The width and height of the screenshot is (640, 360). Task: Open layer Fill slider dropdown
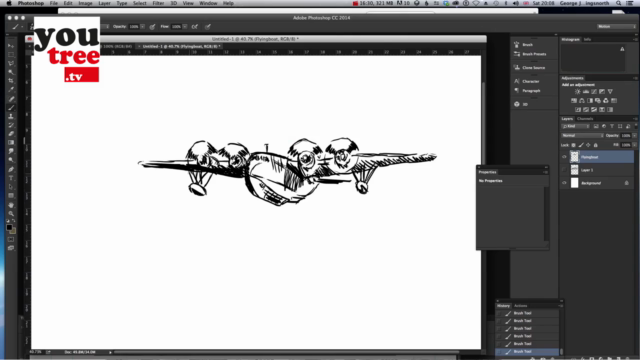(x=634, y=145)
